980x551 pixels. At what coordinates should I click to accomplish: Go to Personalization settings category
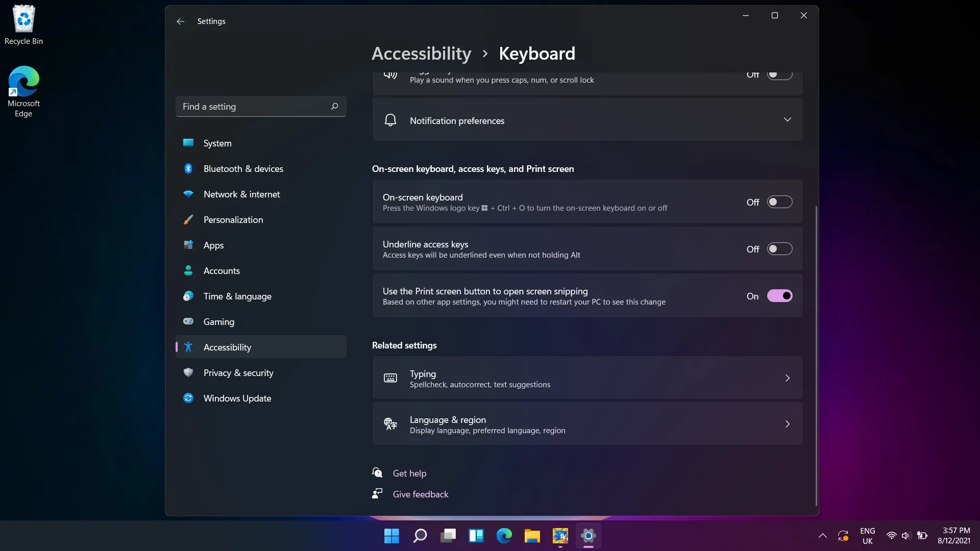tap(233, 220)
